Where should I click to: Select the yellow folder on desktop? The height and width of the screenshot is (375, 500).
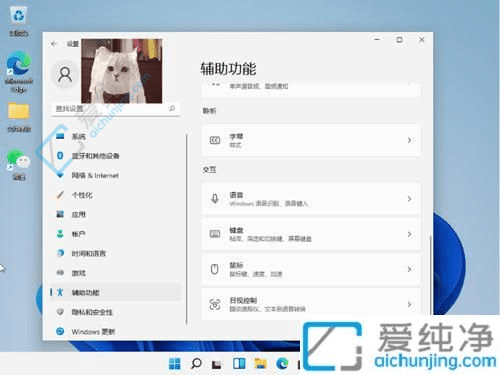point(19,117)
